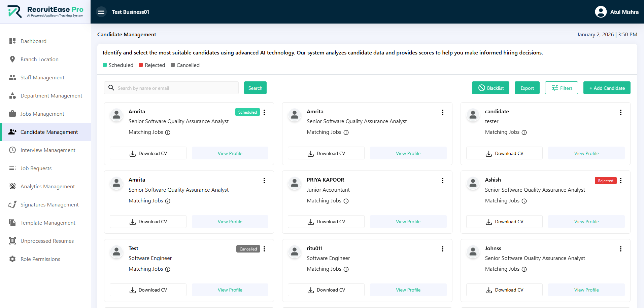Select the Analytics Management sidebar icon
The height and width of the screenshot is (308, 644).
12,186
